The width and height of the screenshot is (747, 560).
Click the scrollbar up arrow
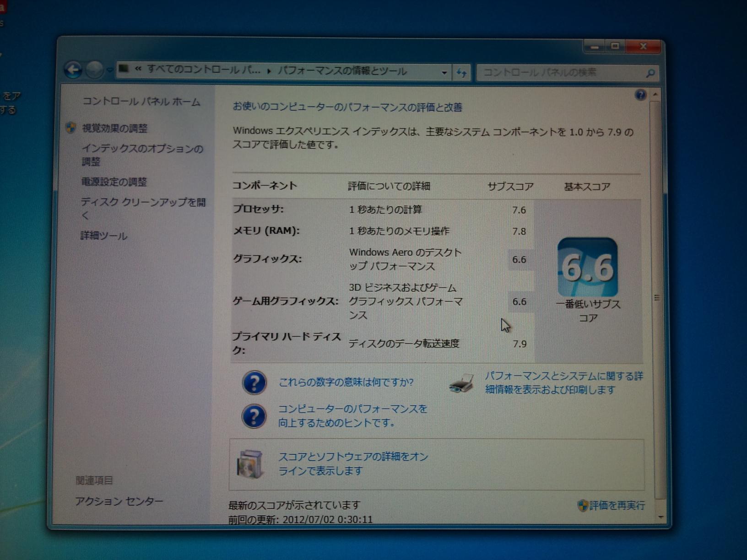click(x=656, y=95)
